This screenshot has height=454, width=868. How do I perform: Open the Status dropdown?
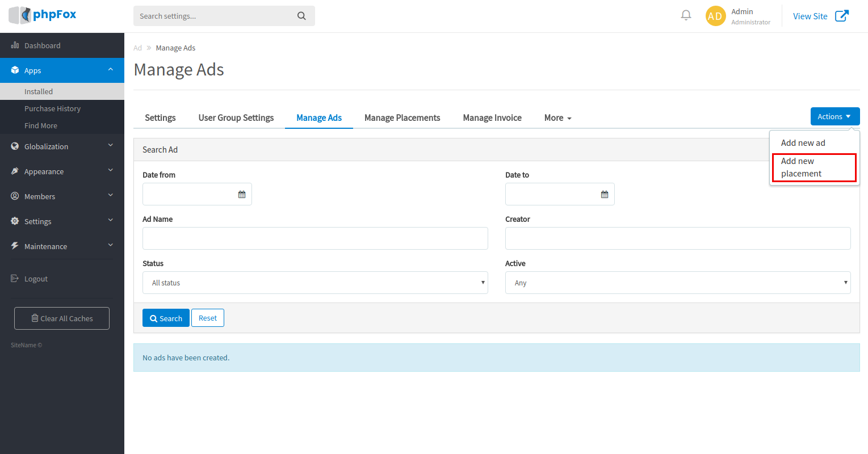pyautogui.click(x=315, y=283)
